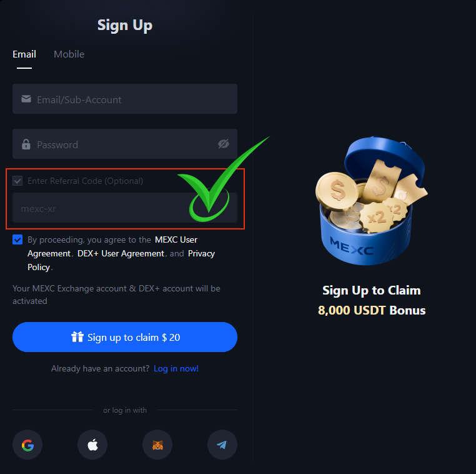Switch to the Mobile tab

(x=69, y=54)
